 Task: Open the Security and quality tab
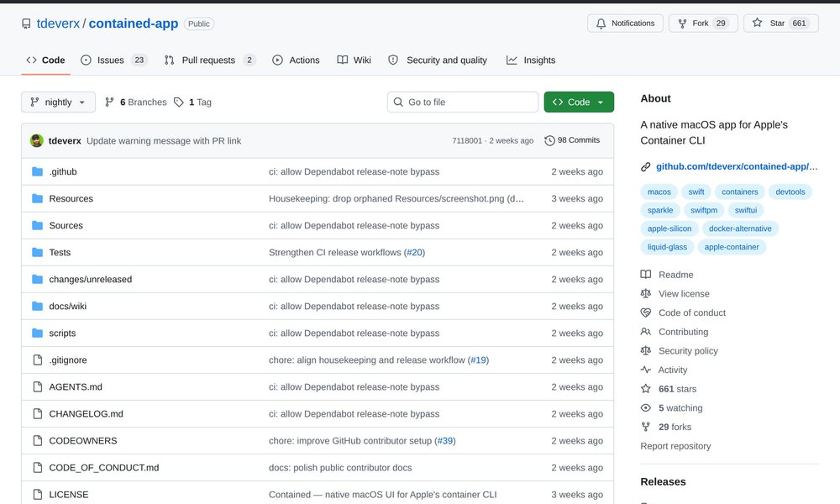pos(438,60)
